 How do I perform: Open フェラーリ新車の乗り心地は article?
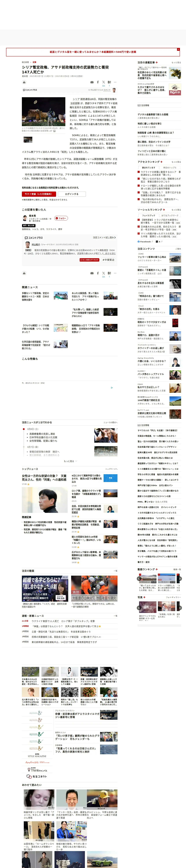152,257
